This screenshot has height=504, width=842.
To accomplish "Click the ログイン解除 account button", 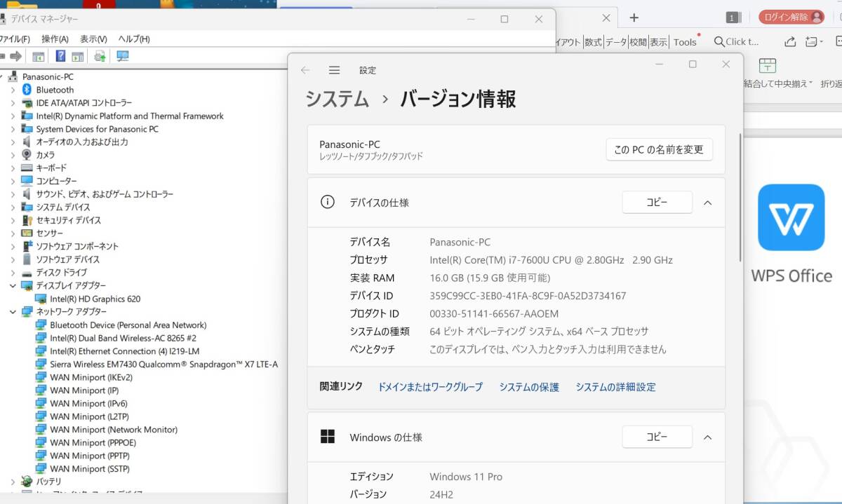I will pyautogui.click(x=791, y=18).
